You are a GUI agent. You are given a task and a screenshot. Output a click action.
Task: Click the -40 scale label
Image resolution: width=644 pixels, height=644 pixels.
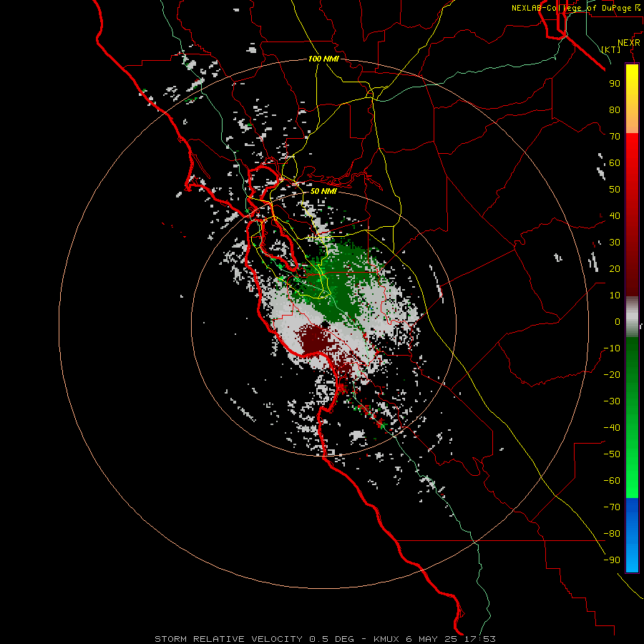612,428
